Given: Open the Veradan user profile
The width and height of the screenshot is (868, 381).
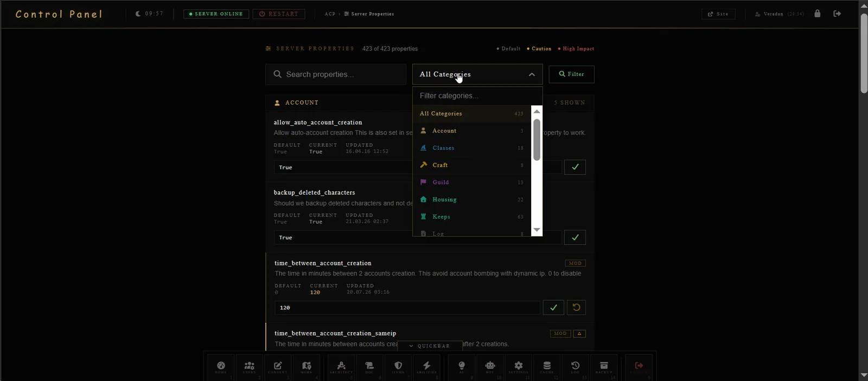Looking at the screenshot, I should [779, 14].
